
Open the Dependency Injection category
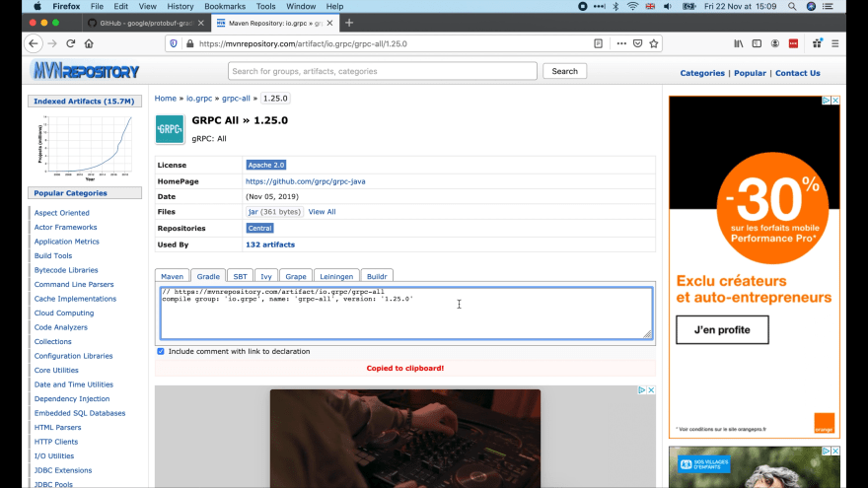[72, 398]
